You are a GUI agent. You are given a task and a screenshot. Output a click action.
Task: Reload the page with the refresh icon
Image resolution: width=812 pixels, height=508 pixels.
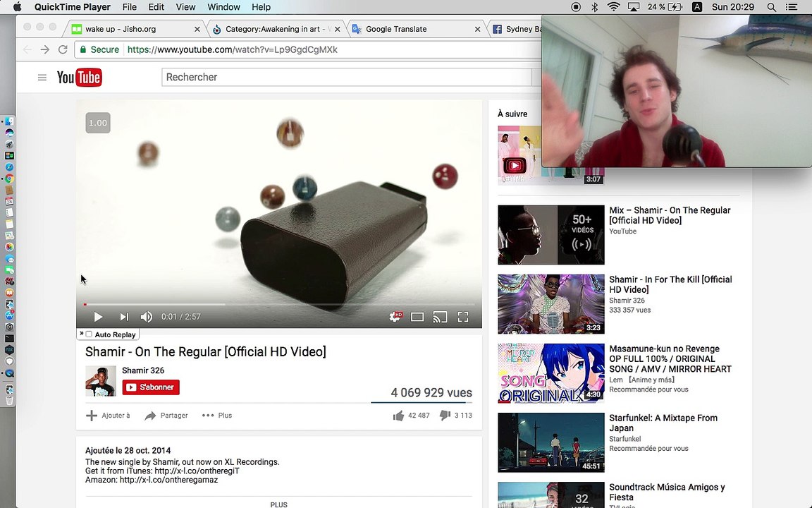(x=63, y=49)
